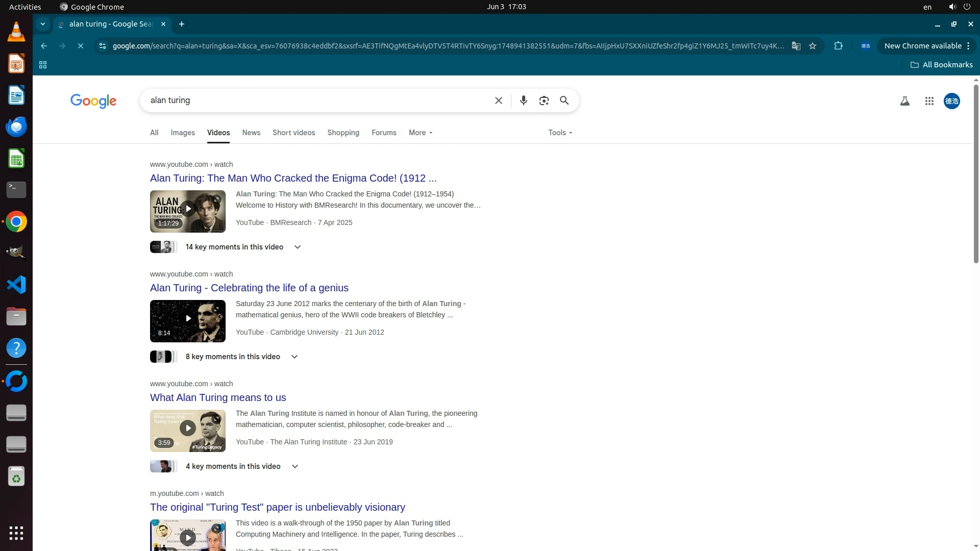Bookmark this page with star icon
This screenshot has height=551, width=980.
click(813, 46)
